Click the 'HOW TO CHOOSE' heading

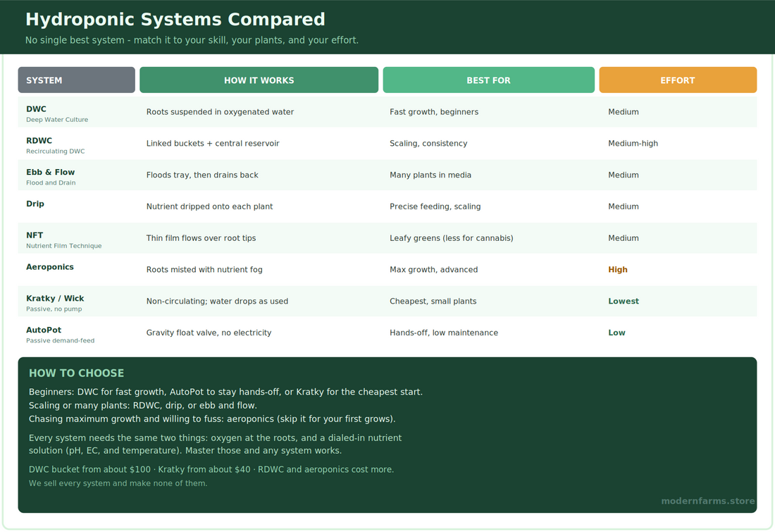[77, 373]
